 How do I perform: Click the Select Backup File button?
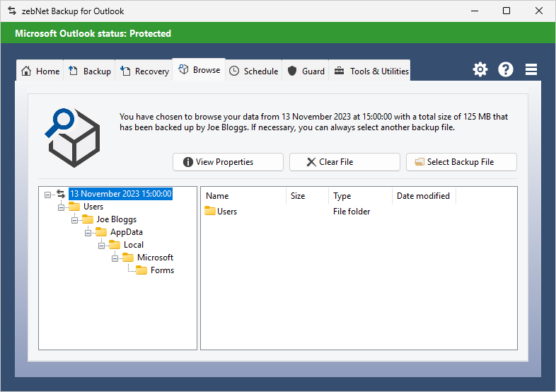[461, 162]
